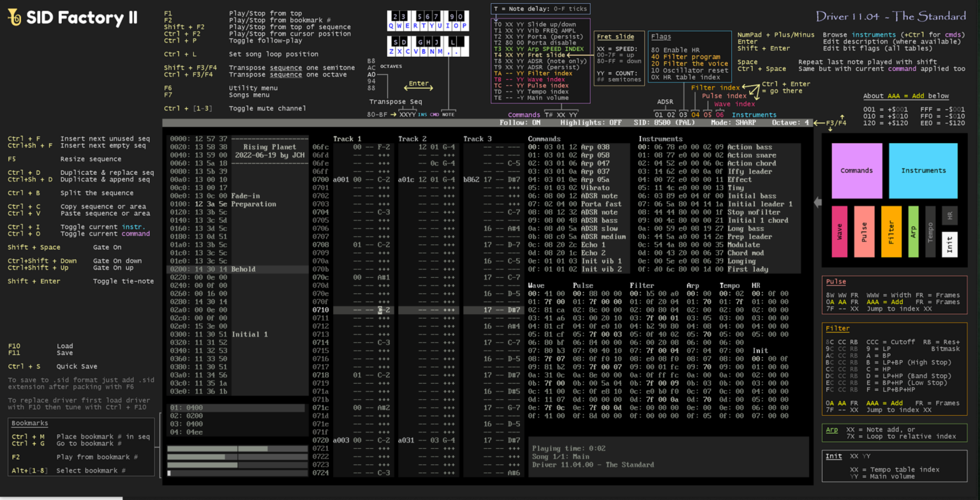Select bookmark 02: 0200
Screen dimensions: 980x500
click(237, 416)
